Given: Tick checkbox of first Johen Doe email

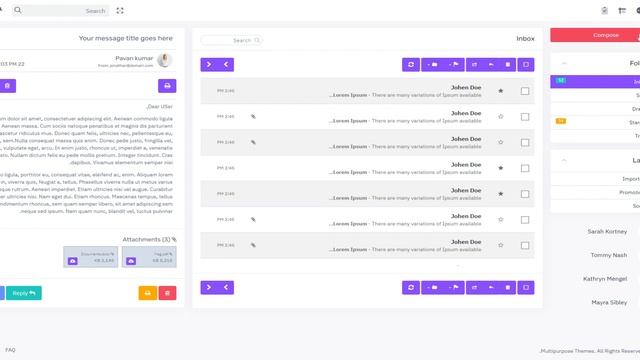Looking at the screenshot, I should (x=525, y=91).
